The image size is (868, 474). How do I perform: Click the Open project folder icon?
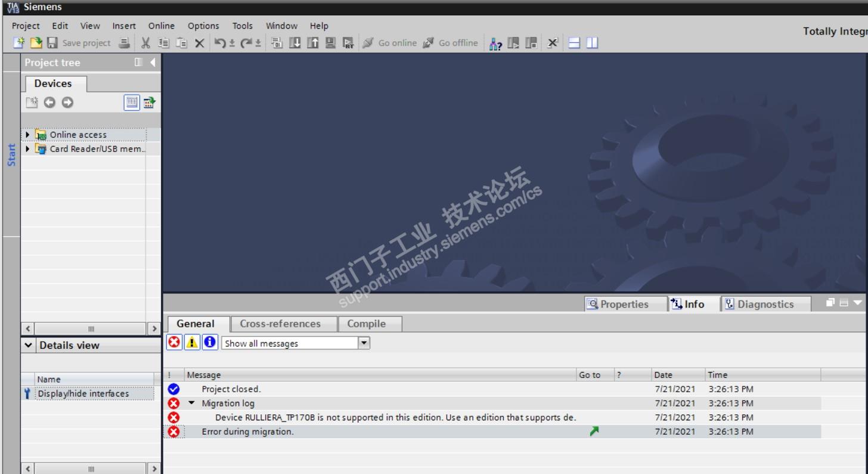click(x=36, y=43)
